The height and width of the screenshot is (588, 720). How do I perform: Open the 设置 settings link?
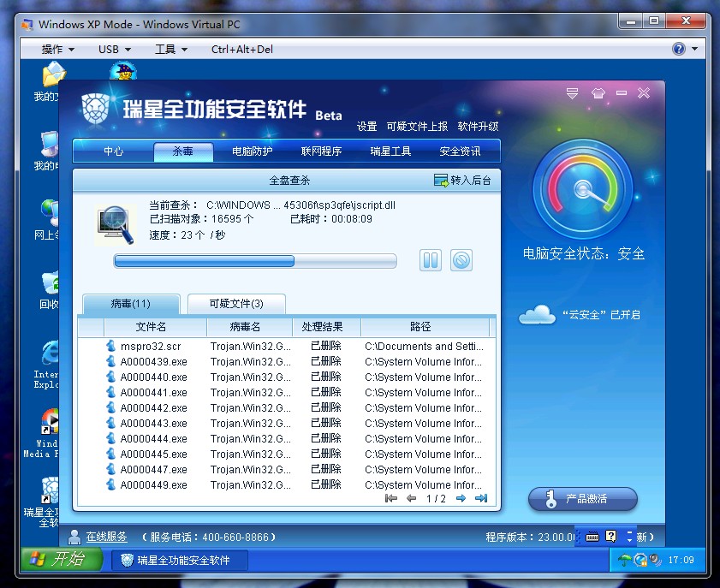tap(367, 126)
